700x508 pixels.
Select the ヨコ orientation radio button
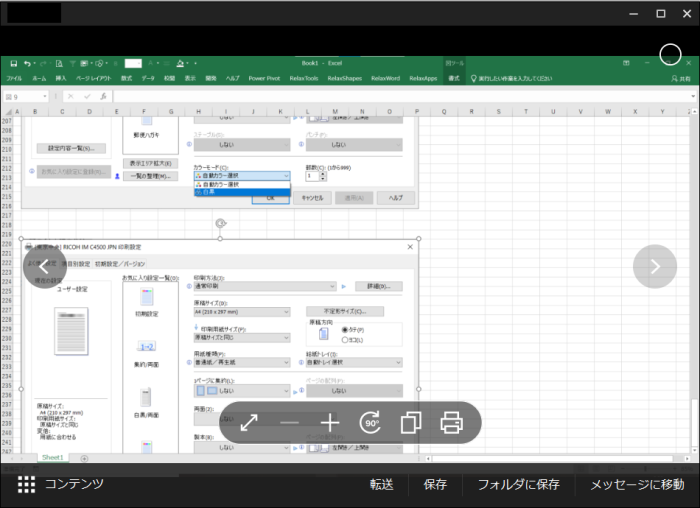click(x=345, y=340)
